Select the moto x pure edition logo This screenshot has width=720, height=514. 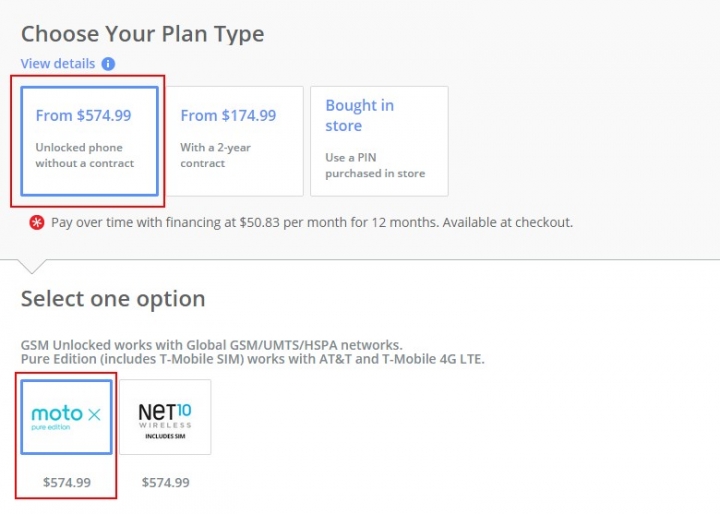(x=67, y=417)
